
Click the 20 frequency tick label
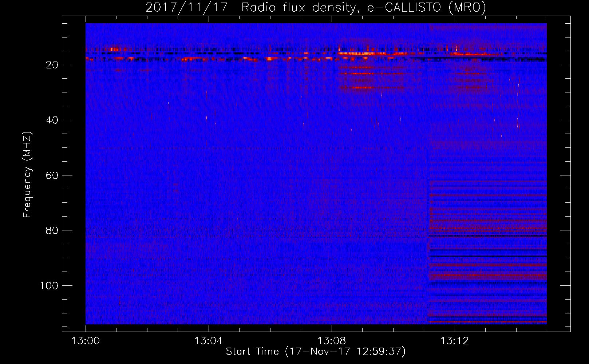(x=52, y=65)
